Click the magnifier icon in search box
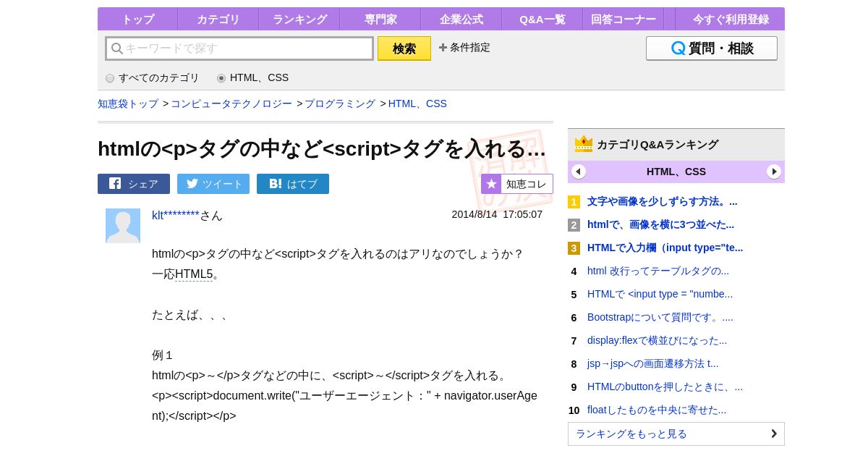The height and width of the screenshot is (456, 868). (x=116, y=48)
